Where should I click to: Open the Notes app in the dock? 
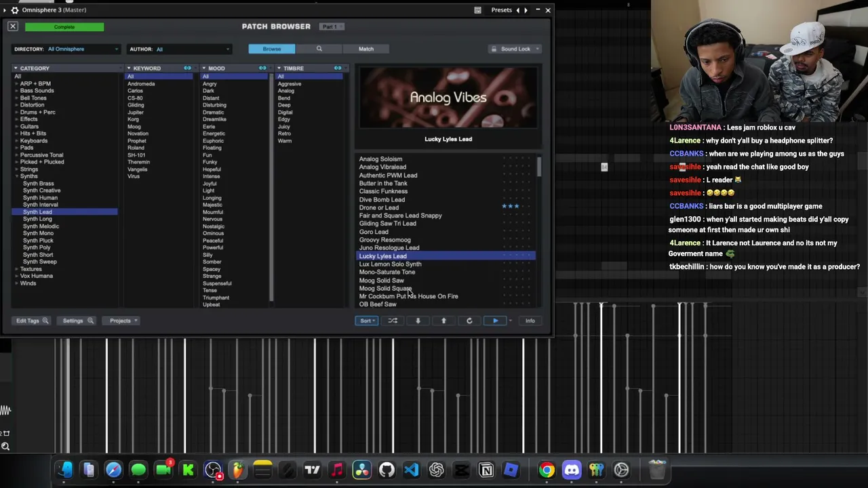click(262, 470)
